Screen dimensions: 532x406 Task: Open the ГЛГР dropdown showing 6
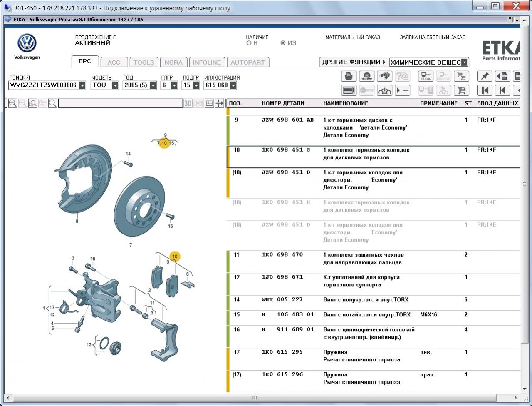[174, 85]
